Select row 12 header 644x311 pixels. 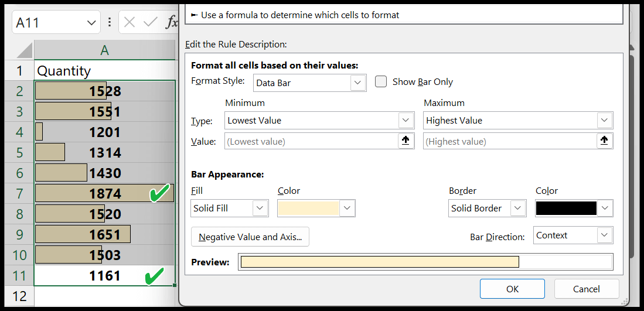point(19,296)
